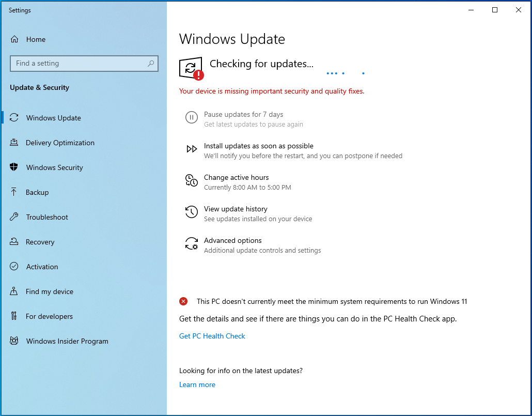
Task: Click the checking for updates progress dots
Action: click(x=346, y=73)
